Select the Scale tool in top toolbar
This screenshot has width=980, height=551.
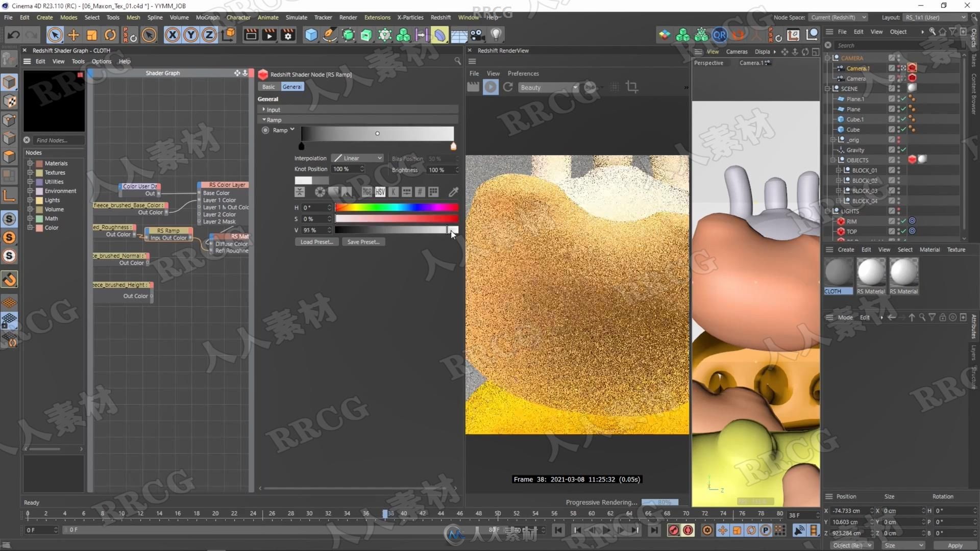92,35
